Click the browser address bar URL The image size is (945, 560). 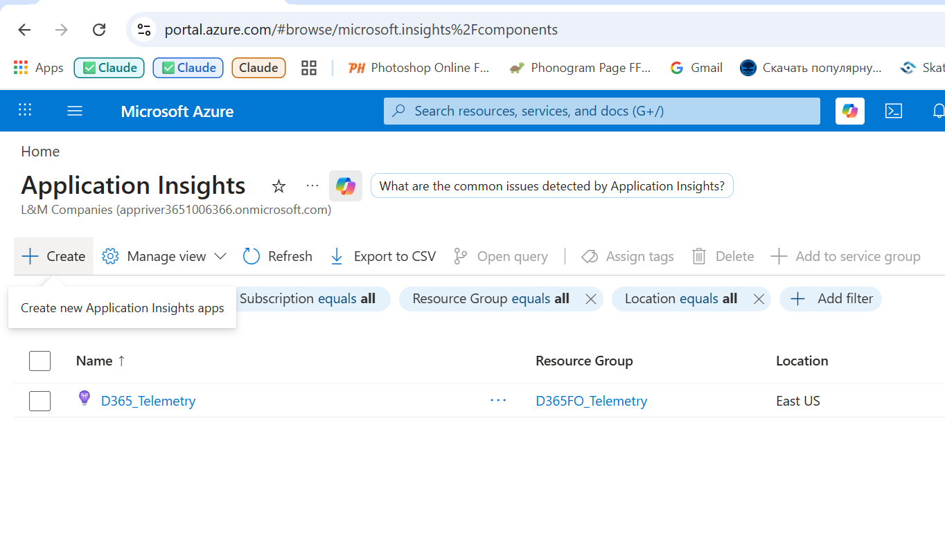click(x=361, y=30)
